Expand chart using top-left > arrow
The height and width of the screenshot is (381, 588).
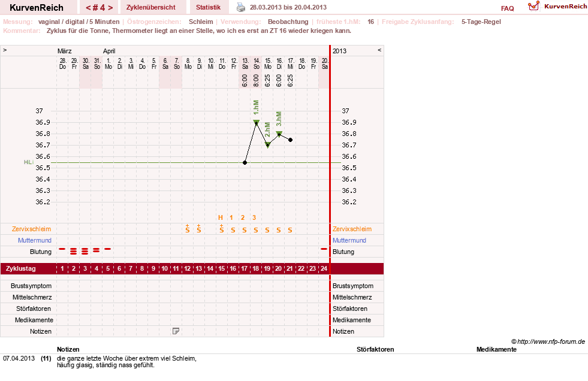pyautogui.click(x=5, y=50)
